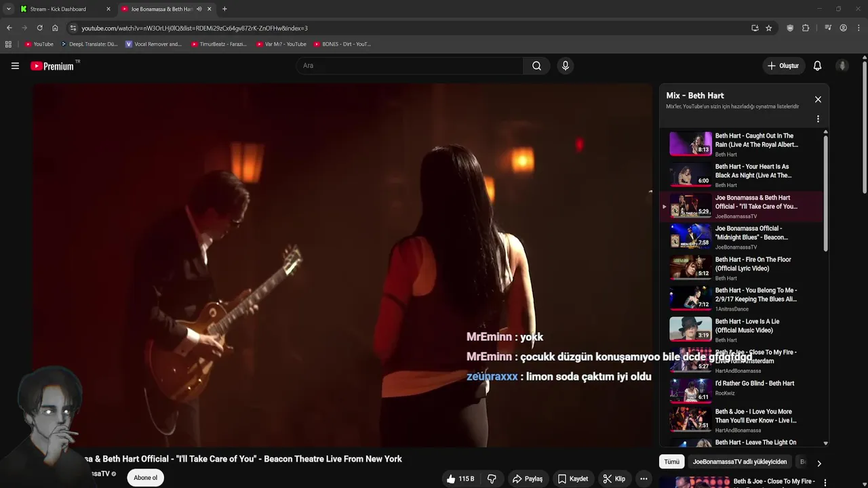Open the DeepL Translate bookmark

tap(89, 44)
